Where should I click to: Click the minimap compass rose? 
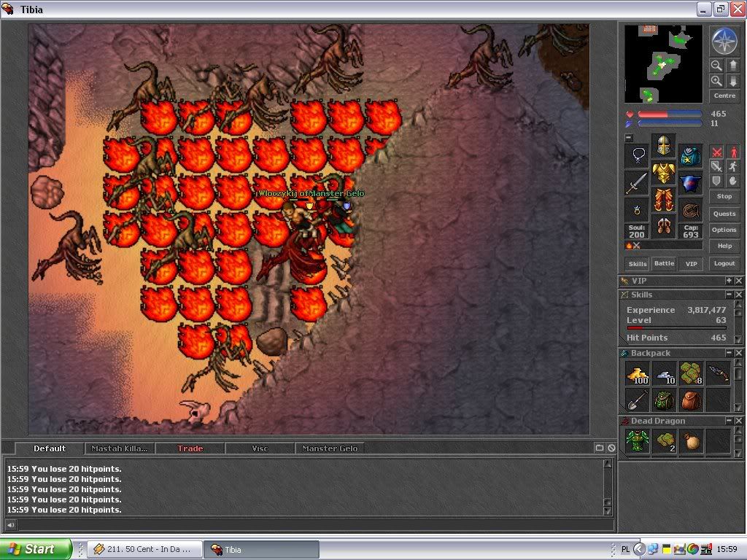click(724, 42)
